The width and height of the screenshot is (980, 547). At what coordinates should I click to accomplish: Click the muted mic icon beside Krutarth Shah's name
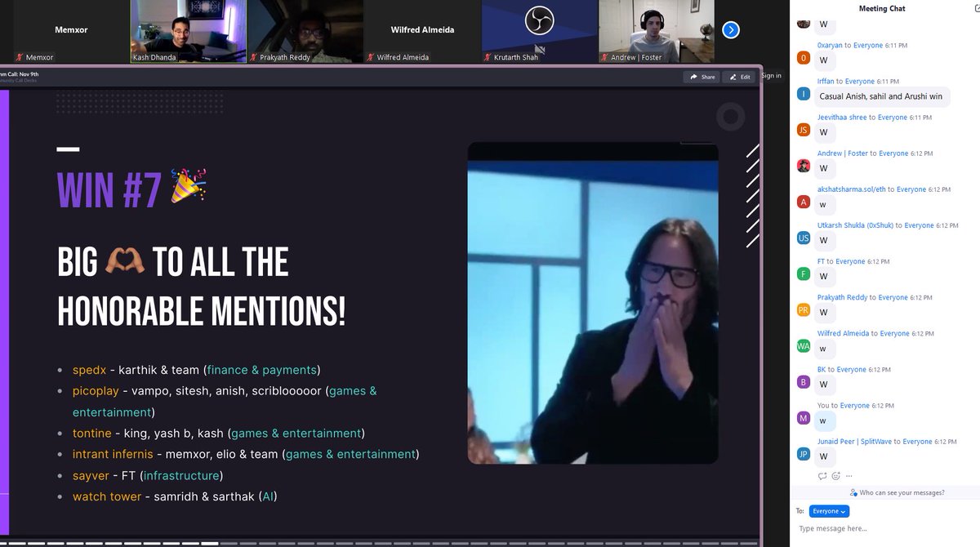pyautogui.click(x=488, y=58)
